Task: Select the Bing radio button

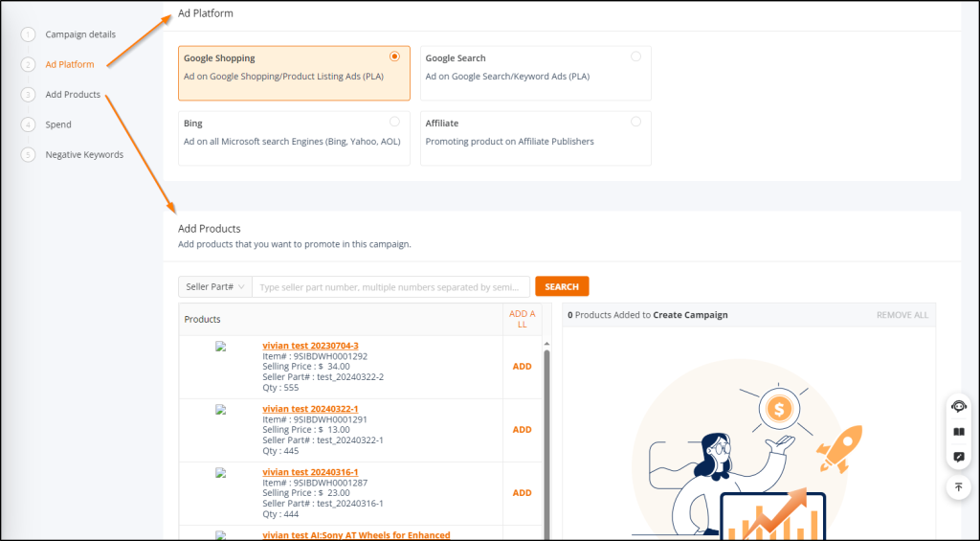Action: (394, 122)
